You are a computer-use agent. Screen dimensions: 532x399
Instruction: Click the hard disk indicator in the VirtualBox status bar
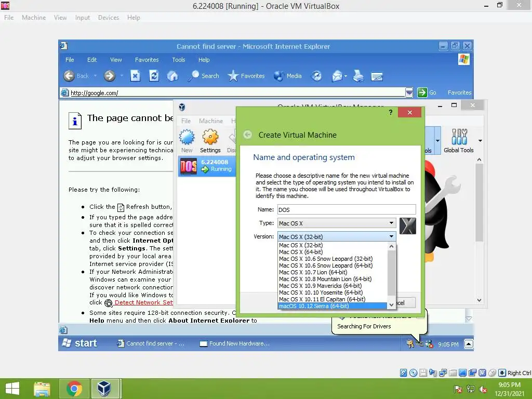click(x=403, y=373)
